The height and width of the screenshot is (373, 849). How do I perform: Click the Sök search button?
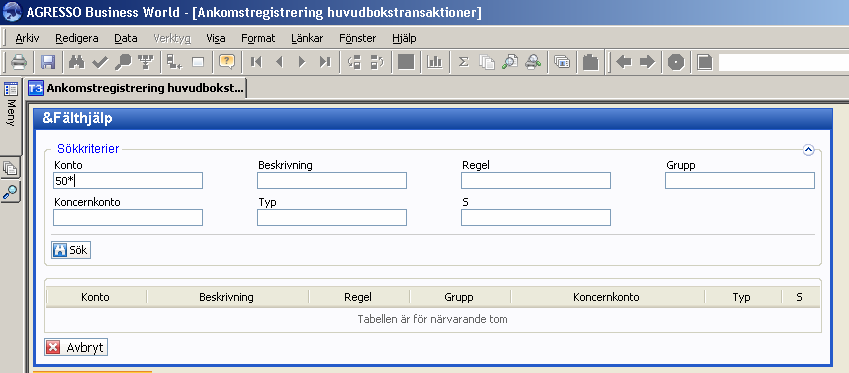click(x=71, y=250)
